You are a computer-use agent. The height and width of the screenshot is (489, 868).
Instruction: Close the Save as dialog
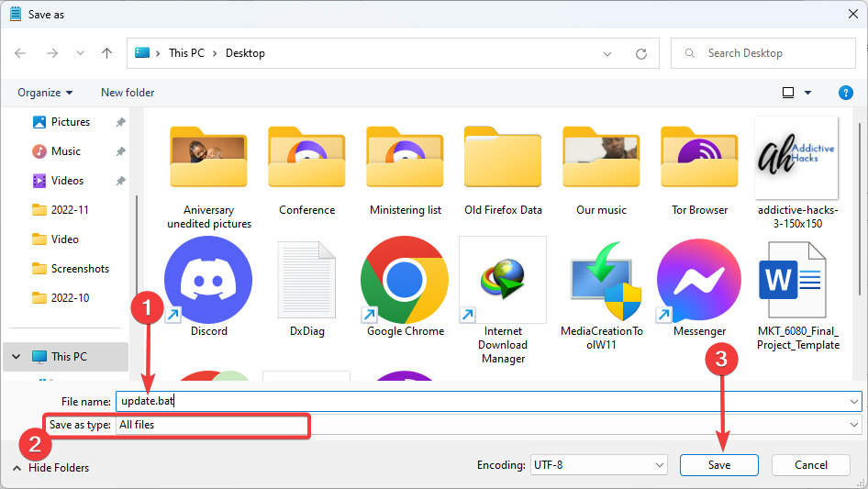point(853,14)
